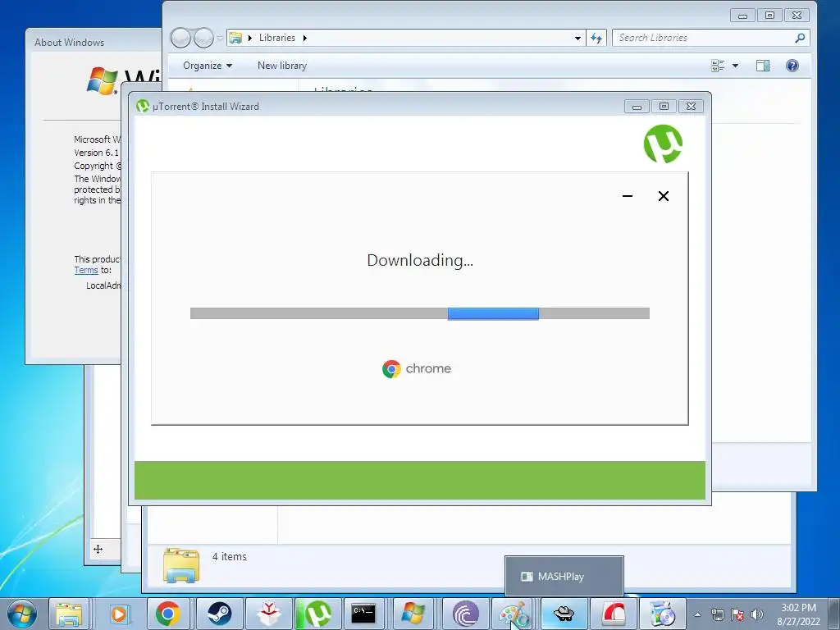Close the Downloading dialog with X
The width and height of the screenshot is (840, 630).
(x=663, y=196)
